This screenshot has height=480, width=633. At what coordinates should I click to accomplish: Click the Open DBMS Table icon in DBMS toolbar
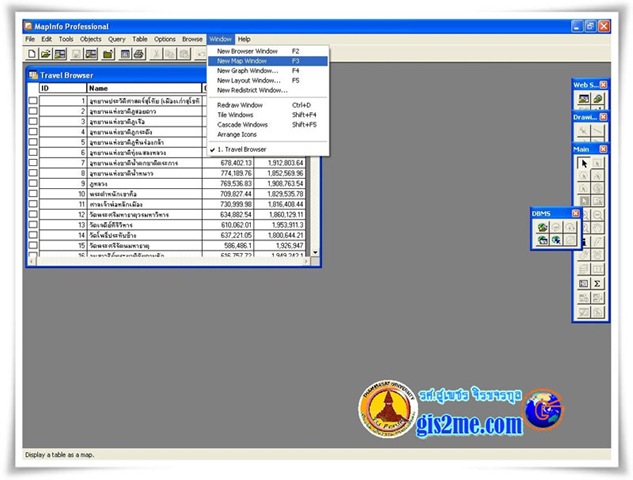[542, 227]
